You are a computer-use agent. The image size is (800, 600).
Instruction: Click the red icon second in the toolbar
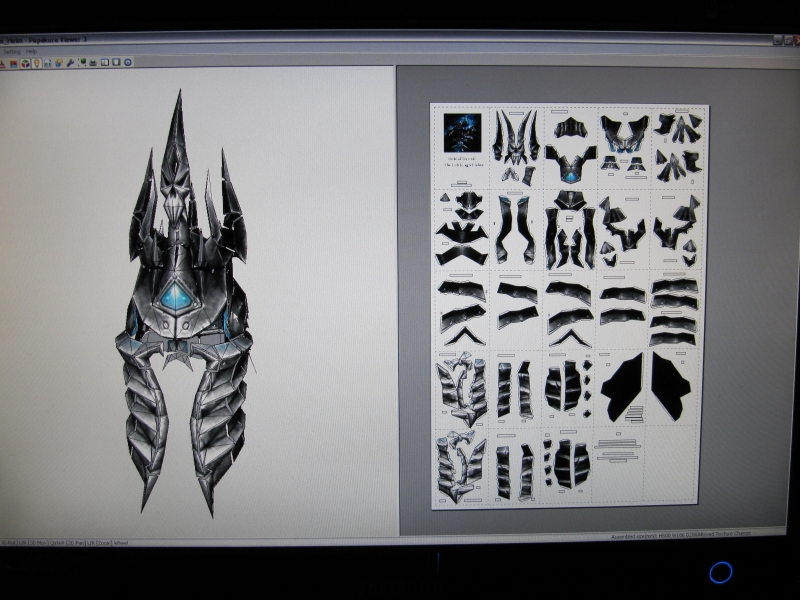tap(14, 63)
